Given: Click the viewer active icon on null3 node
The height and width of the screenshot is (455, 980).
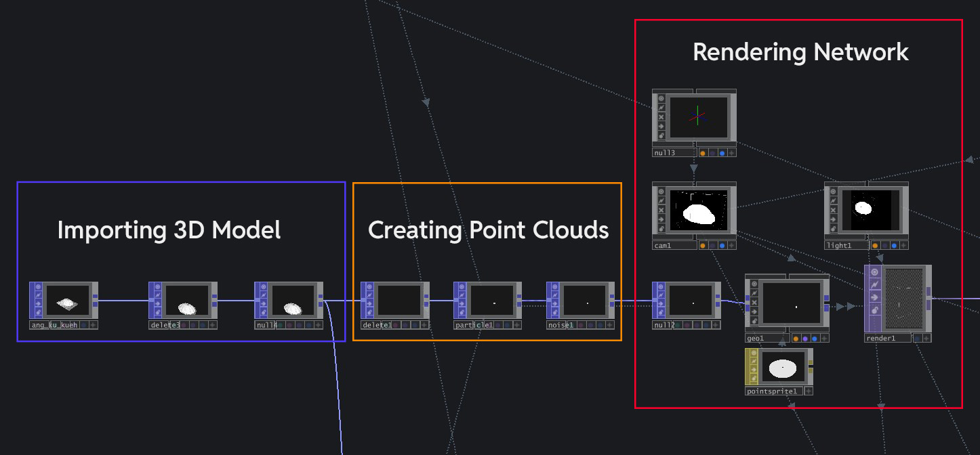Looking at the screenshot, I should 661,98.
